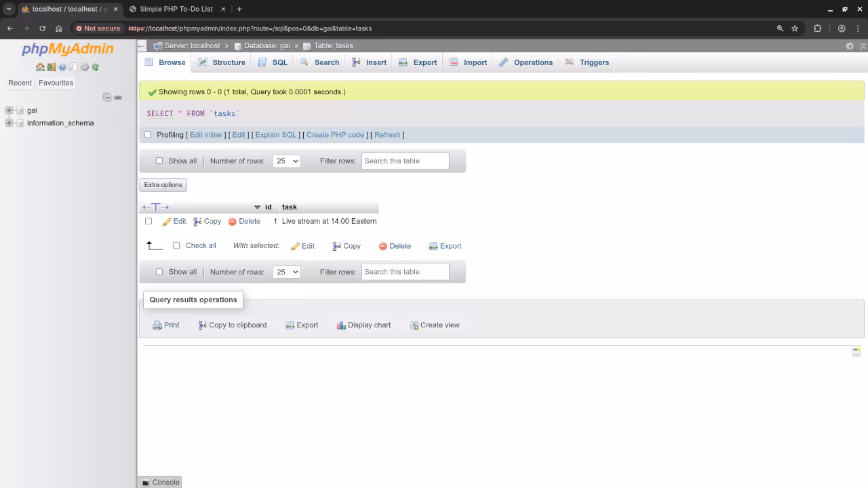This screenshot has width=868, height=488.
Task: Click the upper Search this table field
Action: 405,161
